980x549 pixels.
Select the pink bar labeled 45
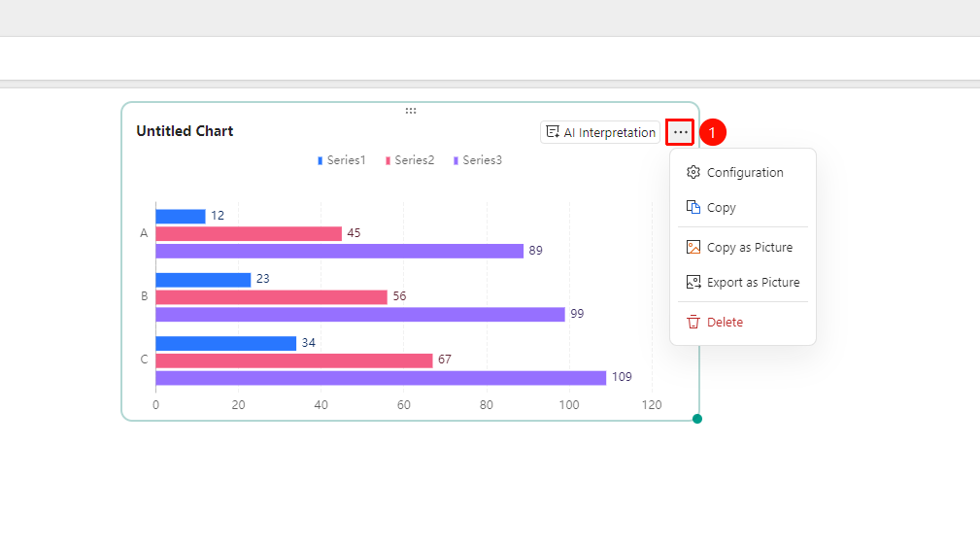249,234
